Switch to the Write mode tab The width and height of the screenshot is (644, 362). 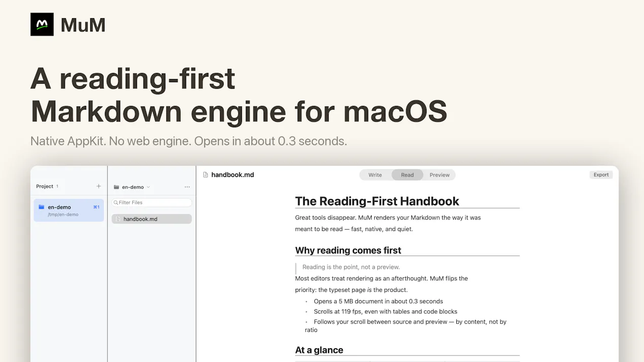click(375, 175)
